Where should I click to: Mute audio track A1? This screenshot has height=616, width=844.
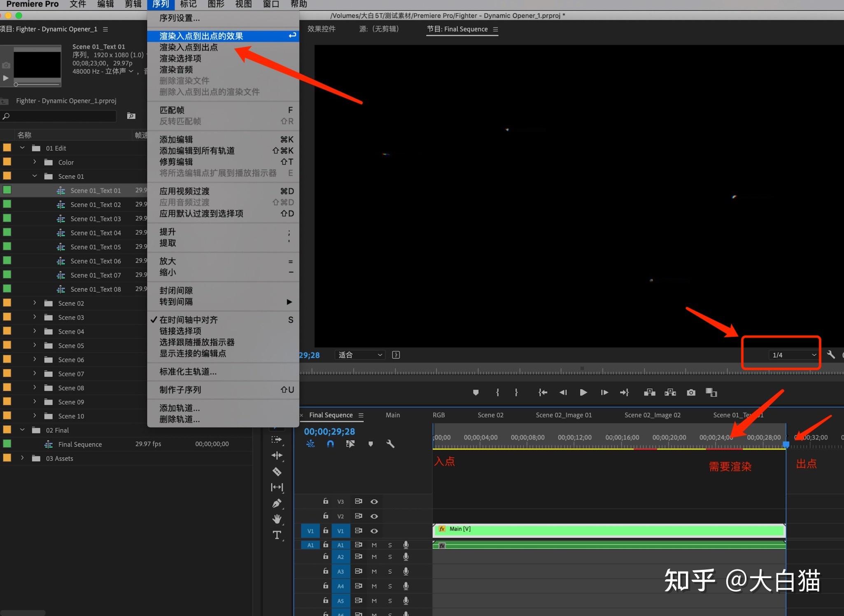374,545
